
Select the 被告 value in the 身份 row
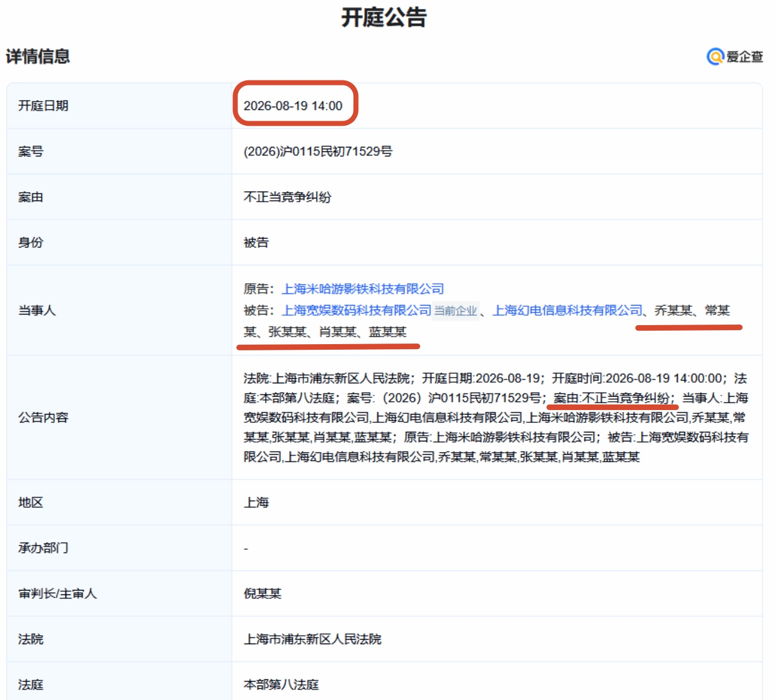coord(256,242)
